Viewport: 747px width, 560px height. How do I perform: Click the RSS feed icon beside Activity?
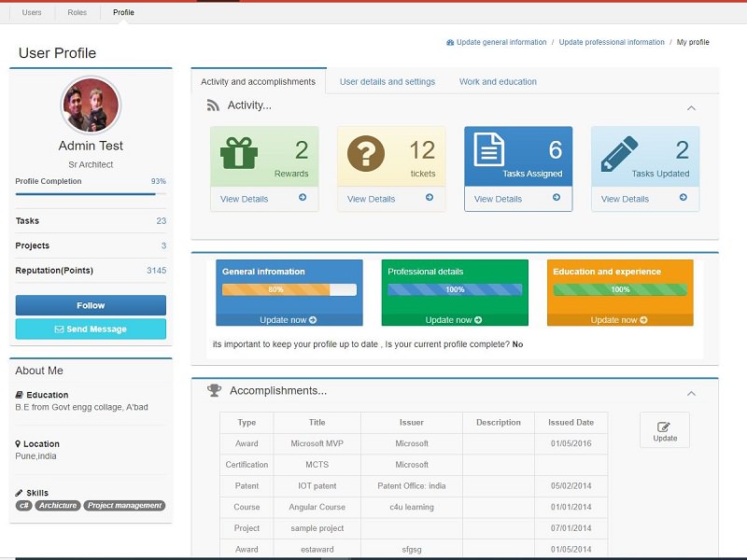213,105
